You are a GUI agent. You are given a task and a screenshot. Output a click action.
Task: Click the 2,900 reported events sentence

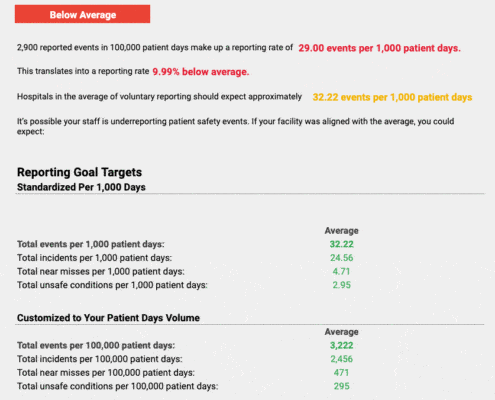click(155, 47)
